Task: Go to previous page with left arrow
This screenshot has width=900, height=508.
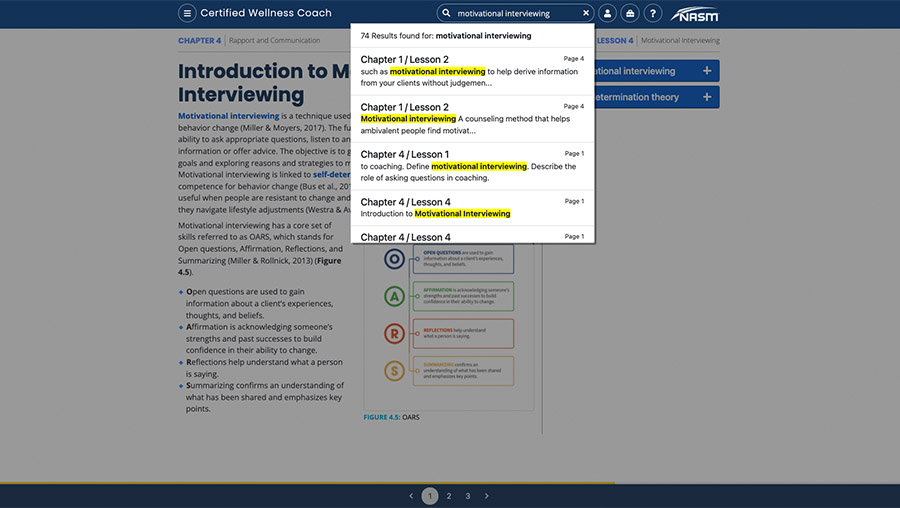Action: tap(411, 496)
